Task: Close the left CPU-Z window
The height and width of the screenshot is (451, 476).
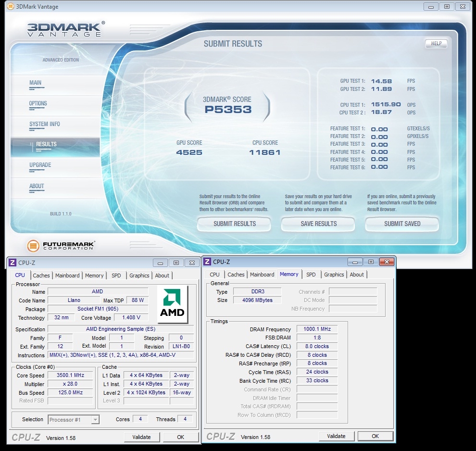Action: pyautogui.click(x=192, y=263)
